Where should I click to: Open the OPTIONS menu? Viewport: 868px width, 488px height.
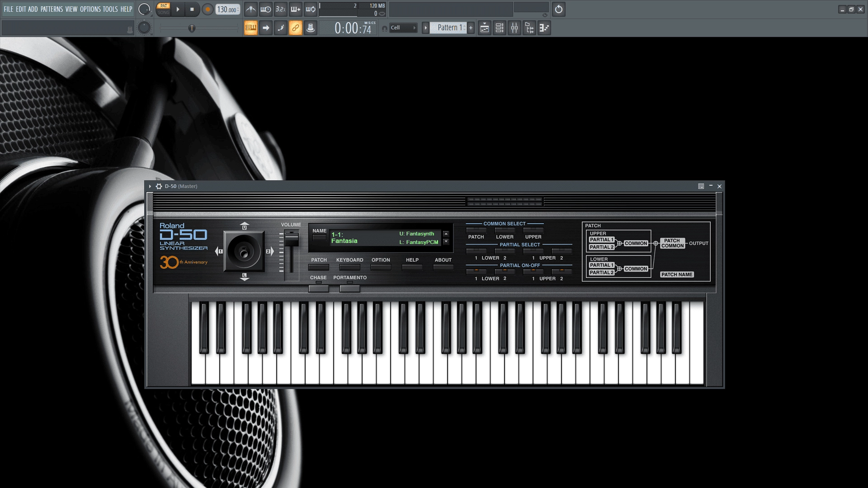point(90,9)
